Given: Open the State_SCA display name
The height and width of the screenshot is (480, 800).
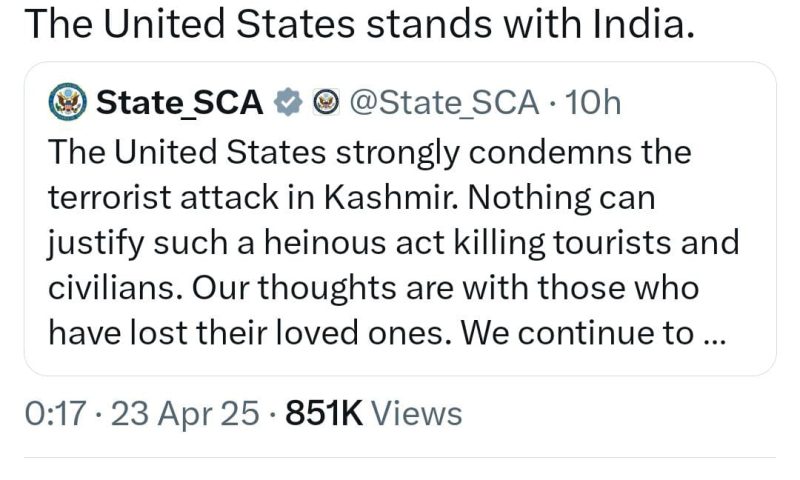Looking at the screenshot, I should (180, 102).
